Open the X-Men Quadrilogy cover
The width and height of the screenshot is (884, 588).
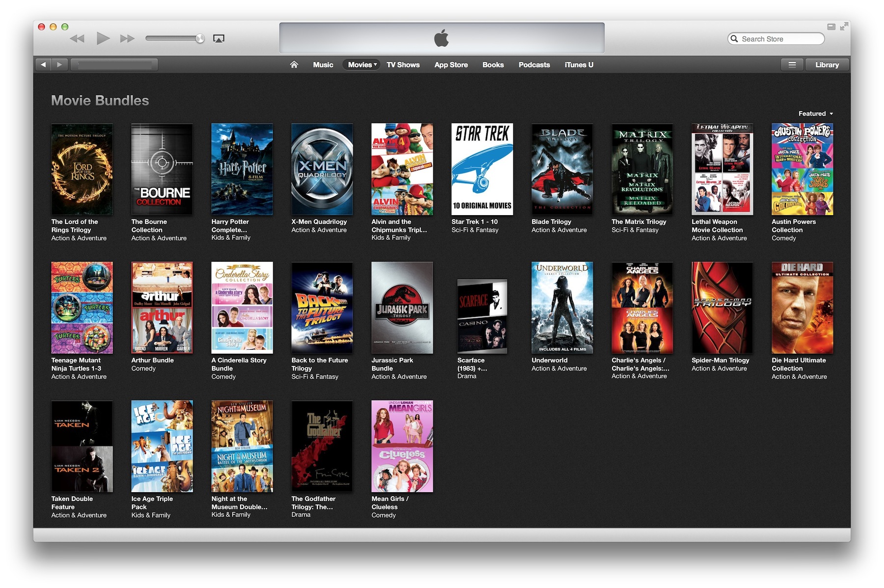(322, 169)
